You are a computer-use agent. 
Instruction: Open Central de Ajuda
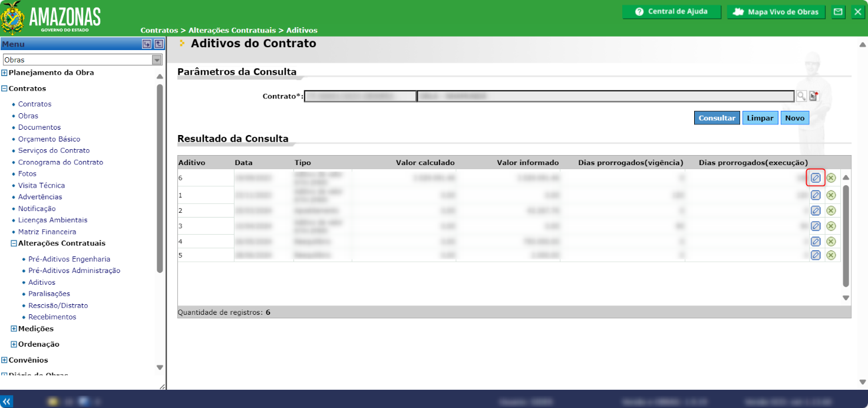click(672, 12)
